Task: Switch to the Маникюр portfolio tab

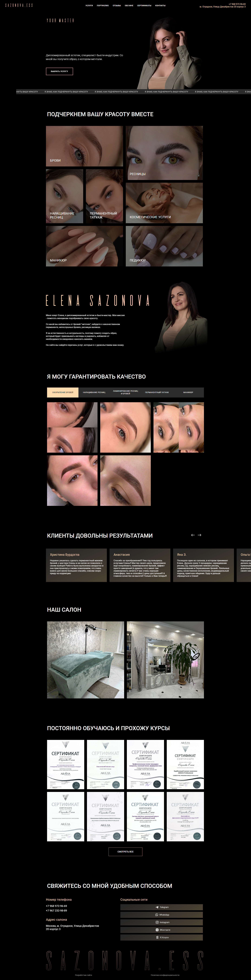Action: [188, 392]
